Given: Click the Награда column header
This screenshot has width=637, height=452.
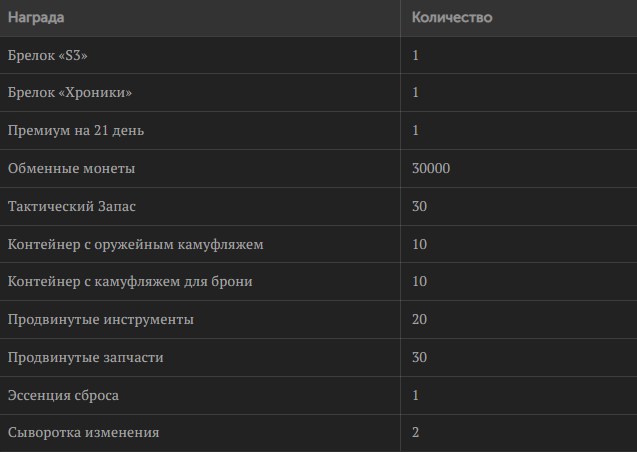Looking at the screenshot, I should point(36,17).
